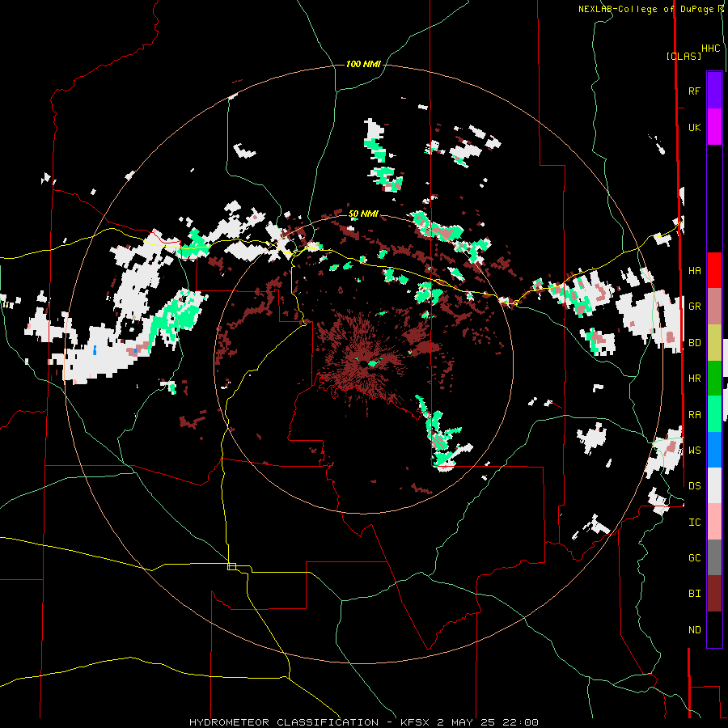Click the IC legend label
Image resolution: width=728 pixels, height=728 pixels.
click(694, 522)
